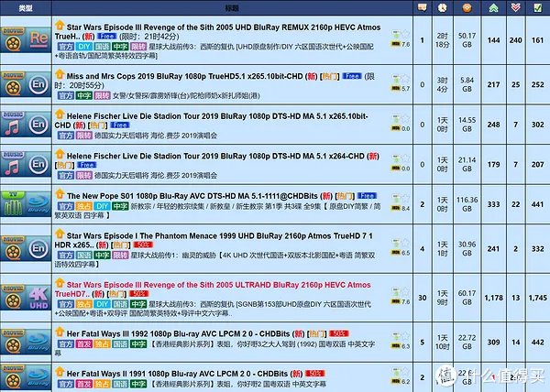Sort by the size column header icon

pyautogui.click(x=467, y=7)
